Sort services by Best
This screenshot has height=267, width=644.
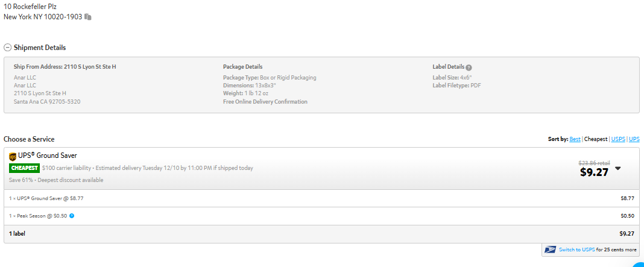tap(575, 139)
